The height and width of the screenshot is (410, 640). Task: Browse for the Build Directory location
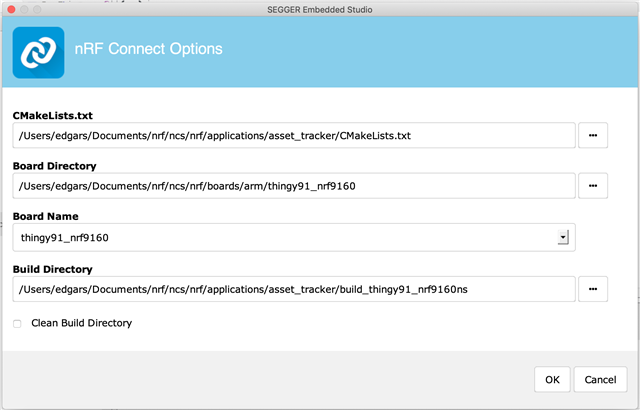pos(592,289)
